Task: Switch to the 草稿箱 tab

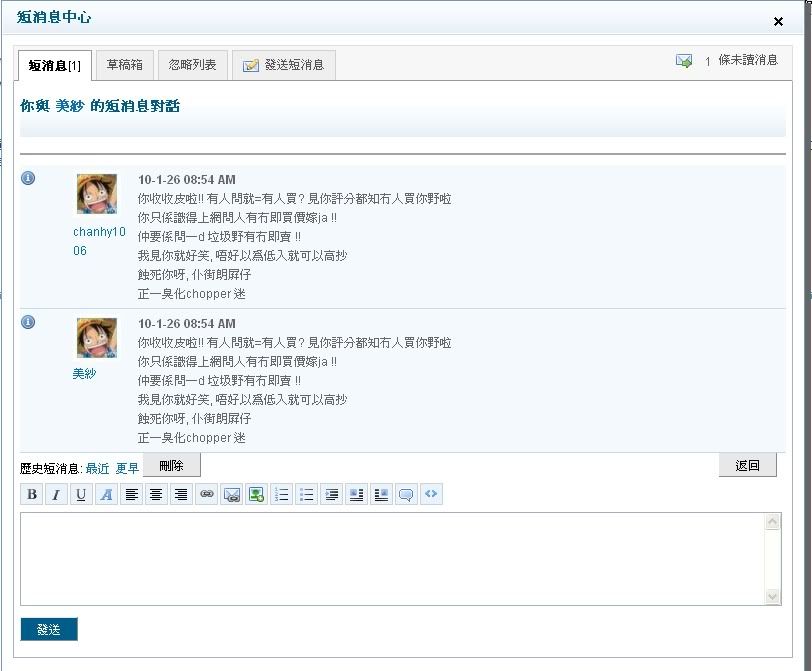Action: [125, 65]
